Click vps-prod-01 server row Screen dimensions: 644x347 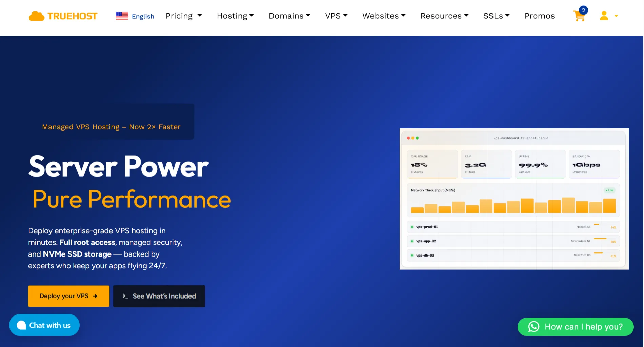(x=513, y=227)
